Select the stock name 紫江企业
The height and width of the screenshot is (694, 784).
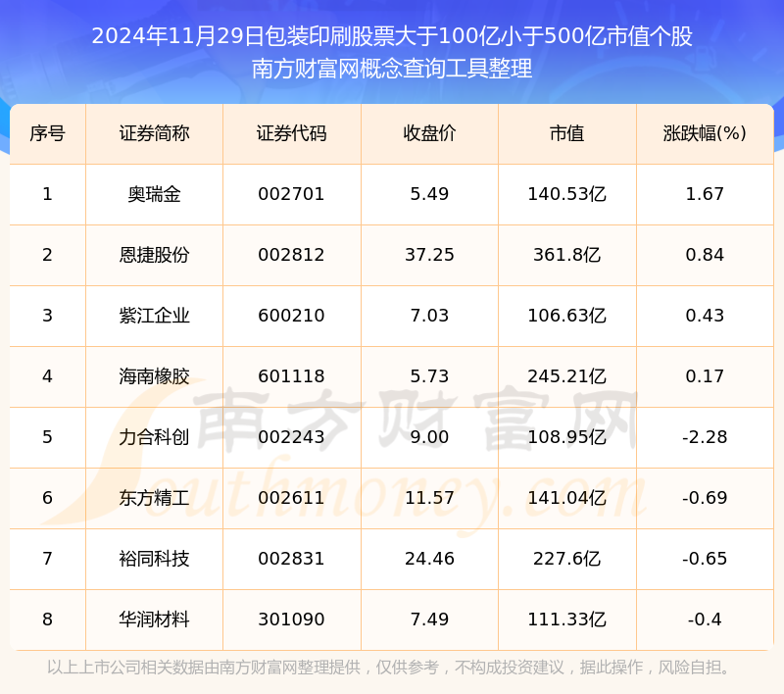click(154, 316)
